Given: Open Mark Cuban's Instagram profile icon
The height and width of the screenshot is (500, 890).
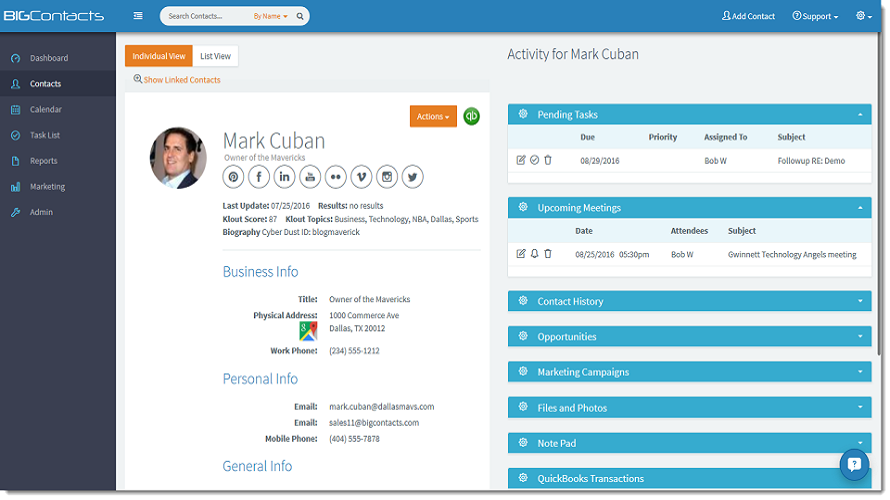Looking at the screenshot, I should (x=387, y=177).
